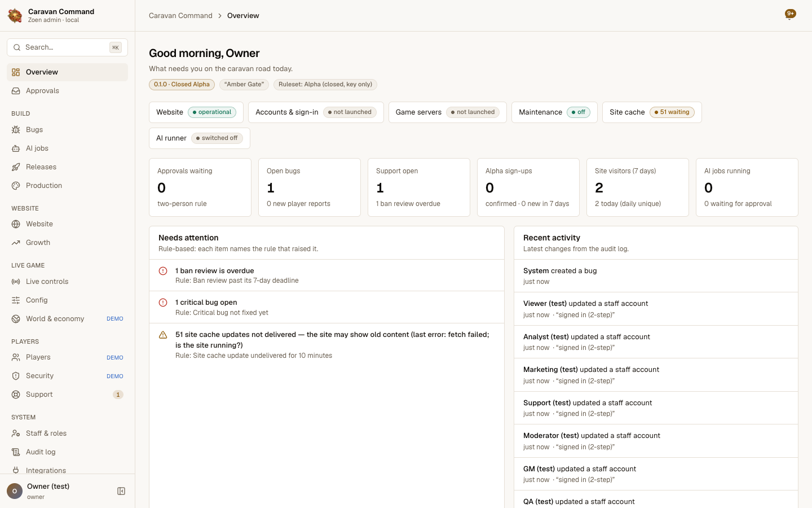Click the AI runner switched off chip
This screenshot has width=812, height=508.
(200, 138)
